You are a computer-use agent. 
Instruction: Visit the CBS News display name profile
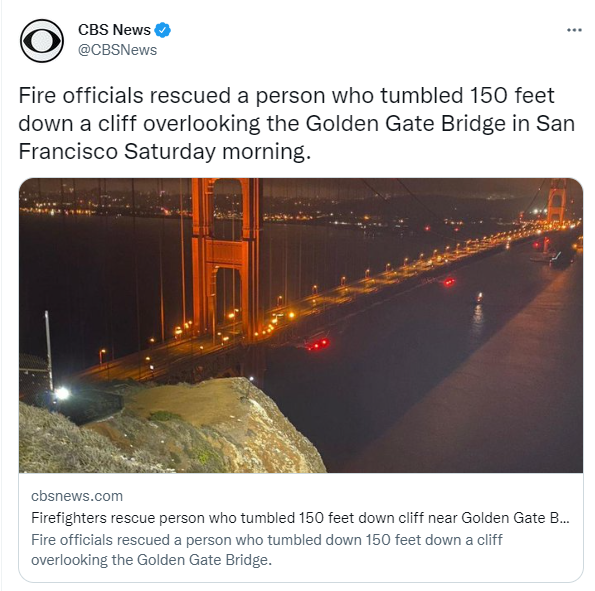tap(114, 30)
